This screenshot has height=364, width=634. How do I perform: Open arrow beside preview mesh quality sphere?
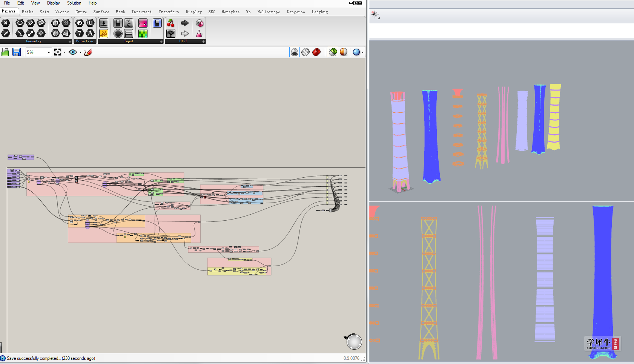[x=363, y=52]
